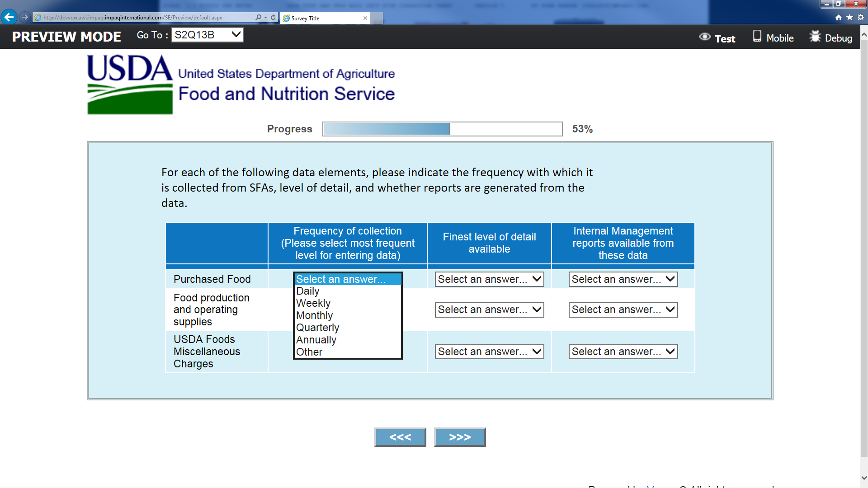The width and height of the screenshot is (868, 488).
Task: Click the search magnifier in address bar
Action: coord(259,17)
